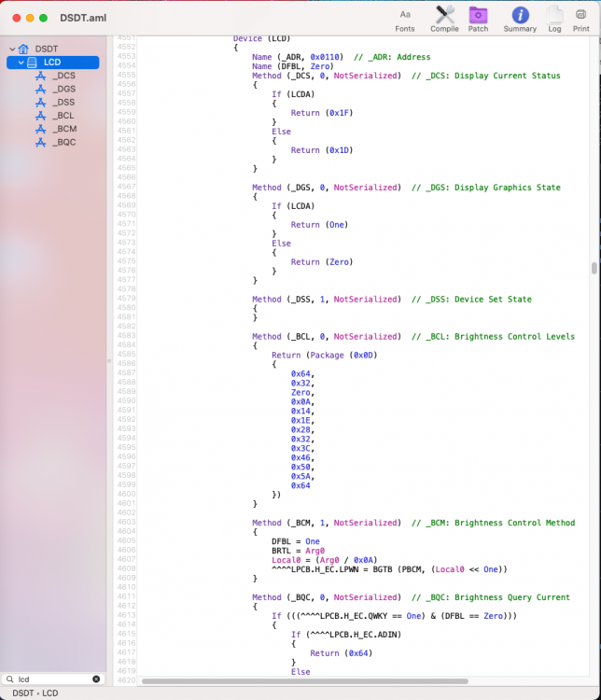
Task: Click the vertical scrollbar thumb
Action: coord(594,268)
